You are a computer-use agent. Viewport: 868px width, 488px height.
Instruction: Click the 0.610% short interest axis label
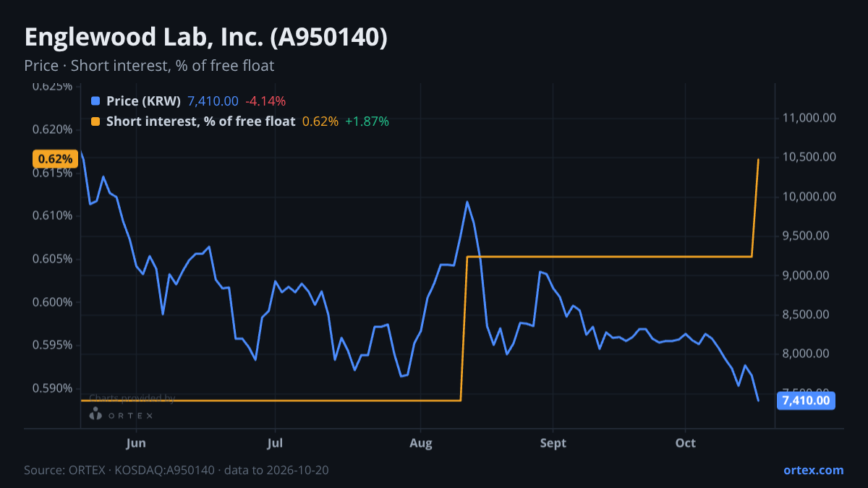[x=52, y=215]
